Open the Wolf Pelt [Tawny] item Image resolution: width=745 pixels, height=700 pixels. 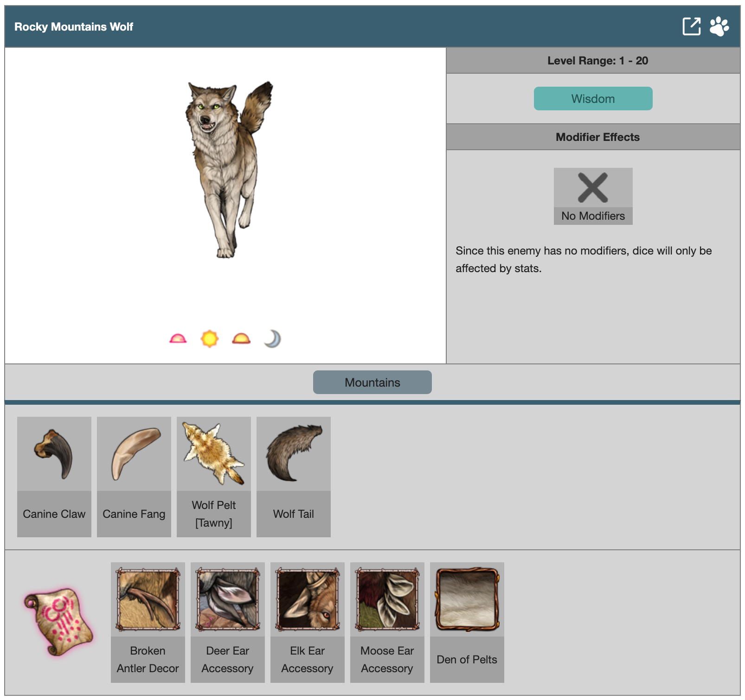214,477
